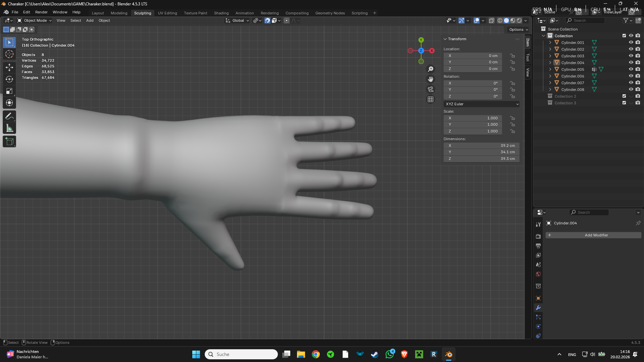
Task: Open the viewport Options dropdown
Action: [x=518, y=30]
